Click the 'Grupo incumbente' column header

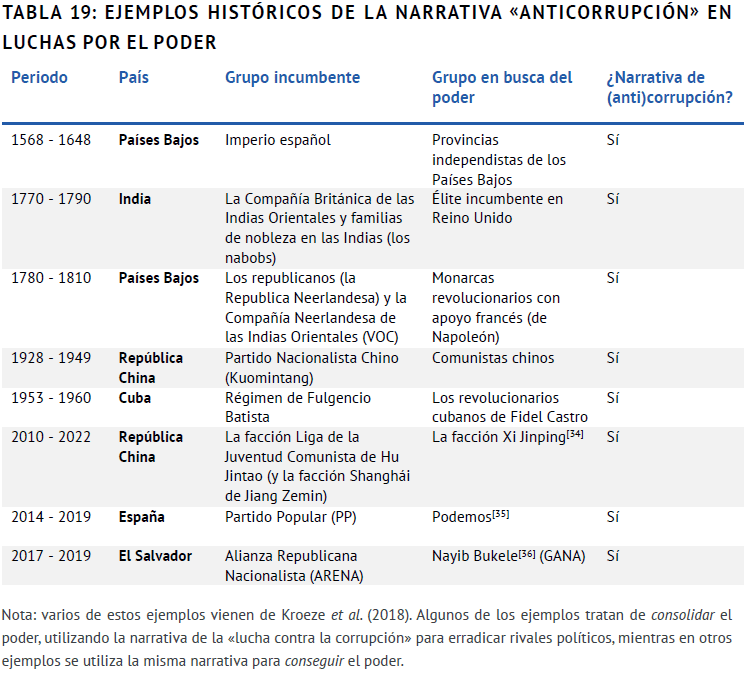[293, 78]
